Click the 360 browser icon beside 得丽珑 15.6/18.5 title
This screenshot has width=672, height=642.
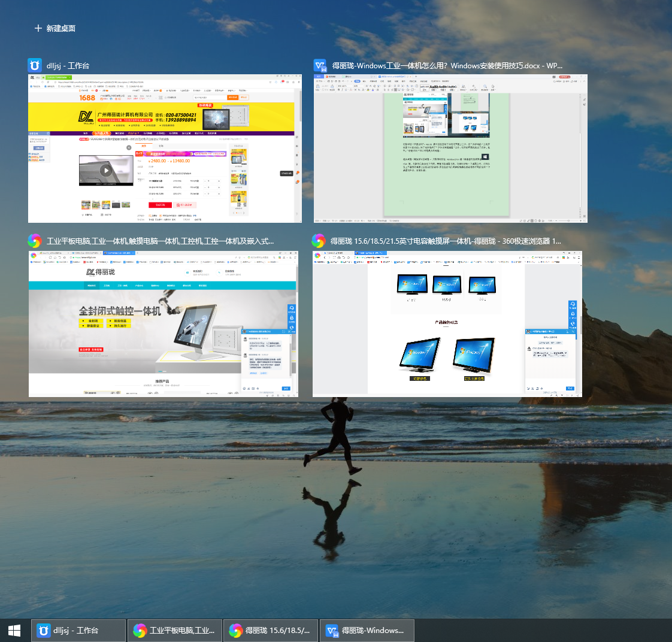[319, 241]
